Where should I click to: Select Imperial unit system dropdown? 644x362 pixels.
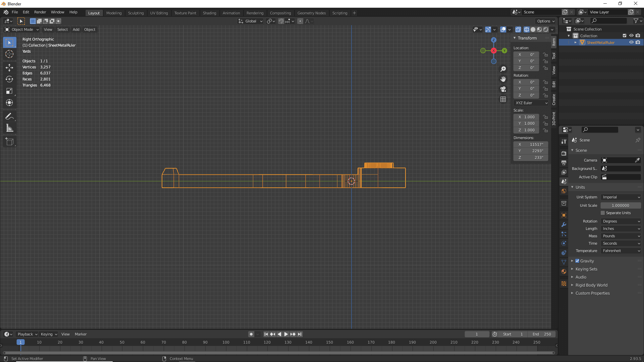[x=620, y=197]
